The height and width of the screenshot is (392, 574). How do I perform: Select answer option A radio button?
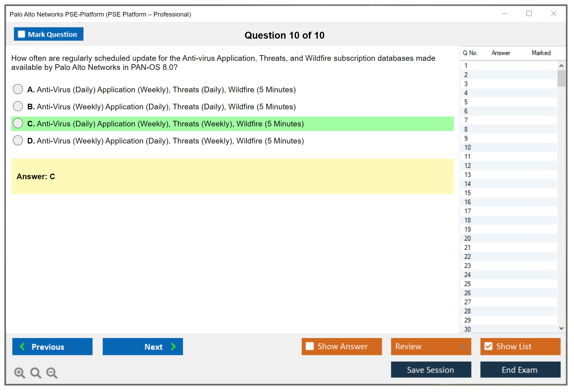coord(18,89)
